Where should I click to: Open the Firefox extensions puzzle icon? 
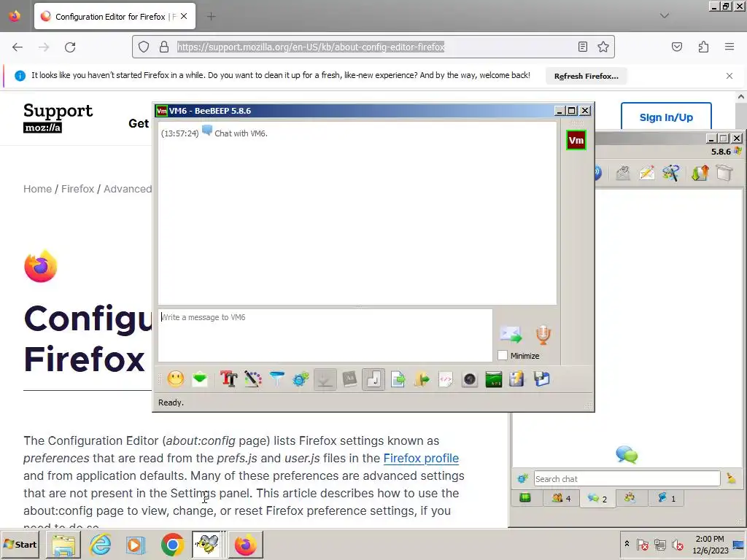pyautogui.click(x=704, y=47)
